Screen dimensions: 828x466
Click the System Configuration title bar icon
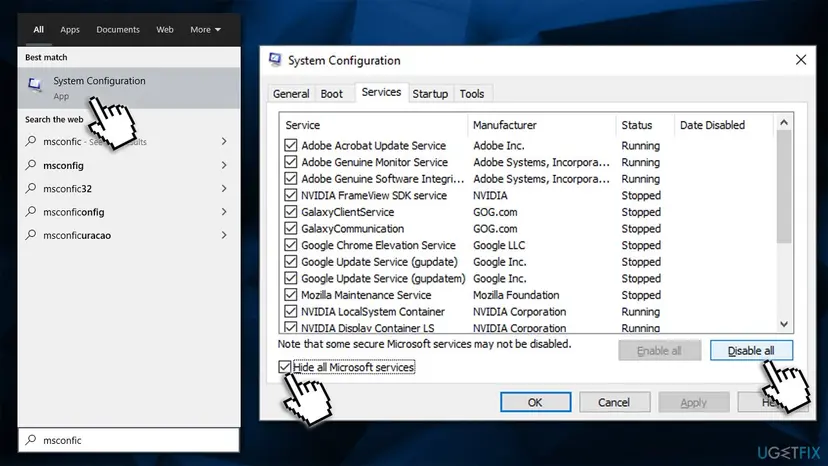275,60
